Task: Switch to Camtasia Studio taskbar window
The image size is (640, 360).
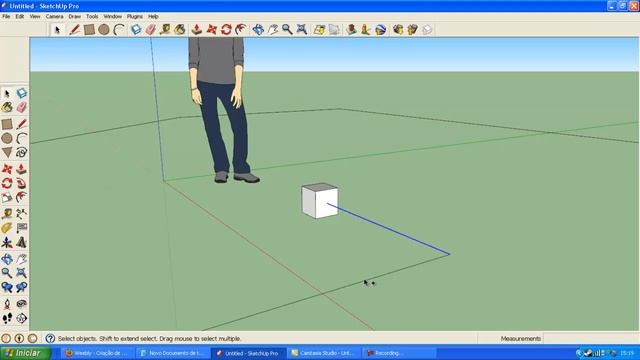Action: coord(324,353)
